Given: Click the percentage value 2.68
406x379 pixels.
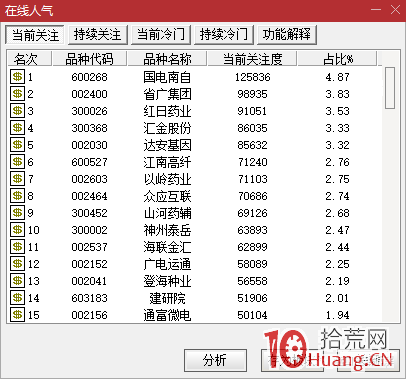Looking at the screenshot, I should tap(337, 213).
